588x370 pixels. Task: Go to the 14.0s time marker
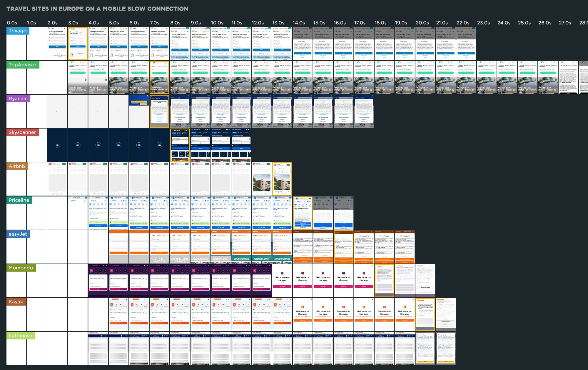[x=299, y=23]
